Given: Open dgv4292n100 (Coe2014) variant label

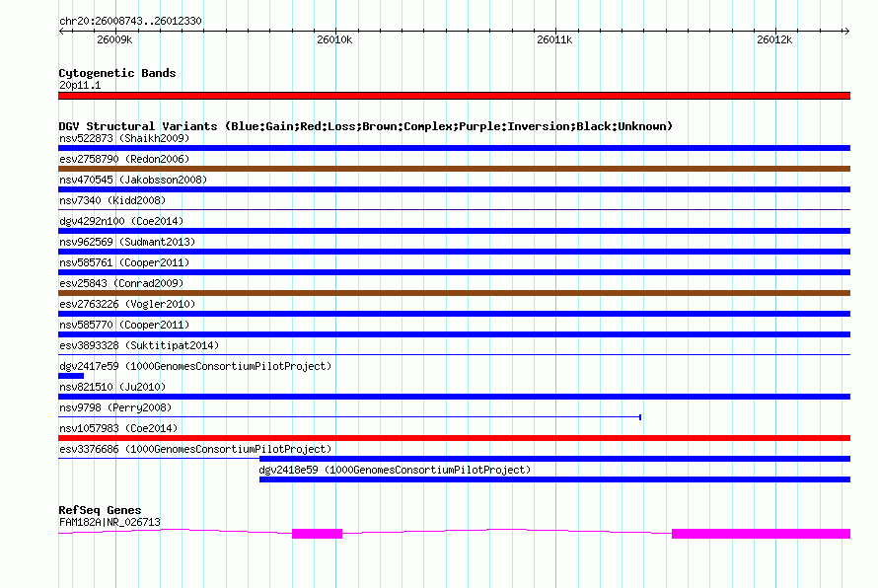Looking at the screenshot, I should (x=121, y=221).
